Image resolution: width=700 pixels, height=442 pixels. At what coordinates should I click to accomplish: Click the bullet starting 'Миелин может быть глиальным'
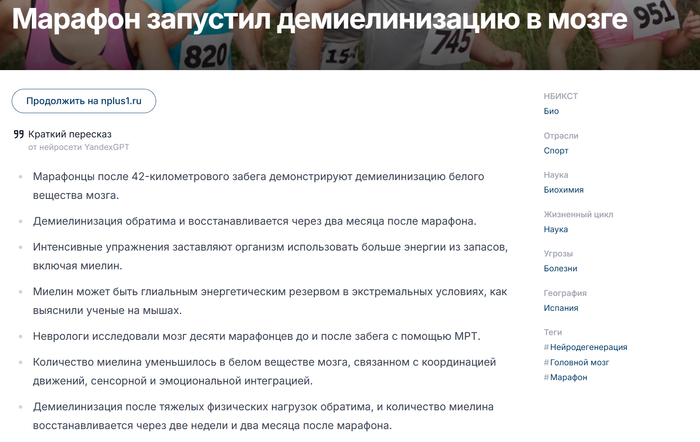[270, 301]
